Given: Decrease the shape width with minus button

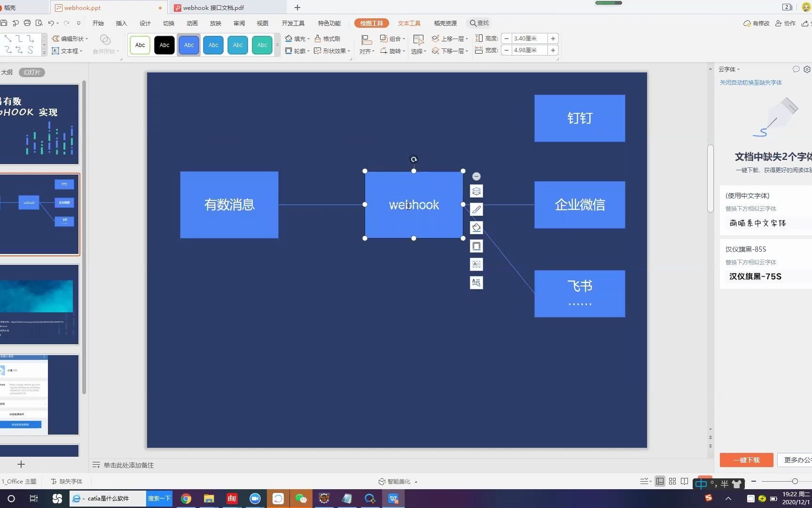Looking at the screenshot, I should tap(506, 50).
